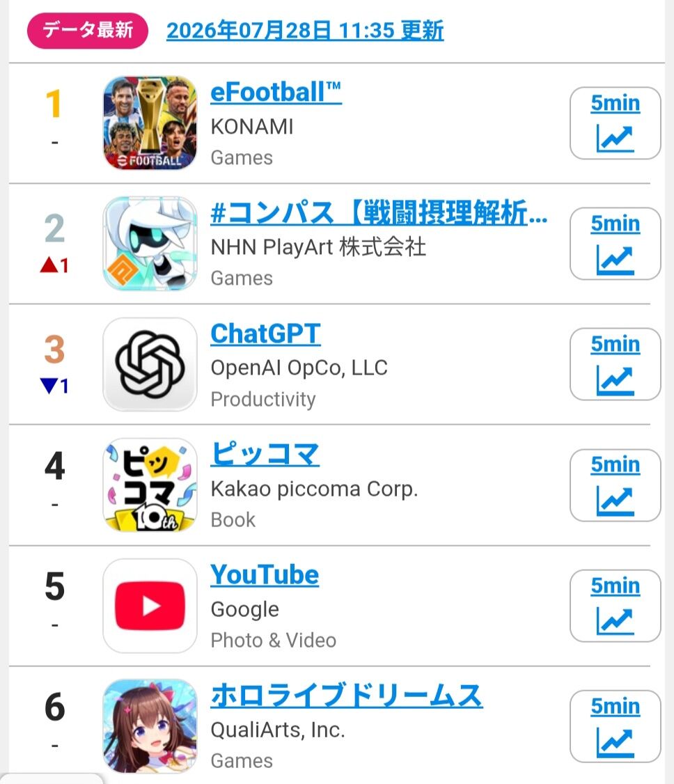
Task: Open the ホロライブドリームス title link
Action: 347,696
